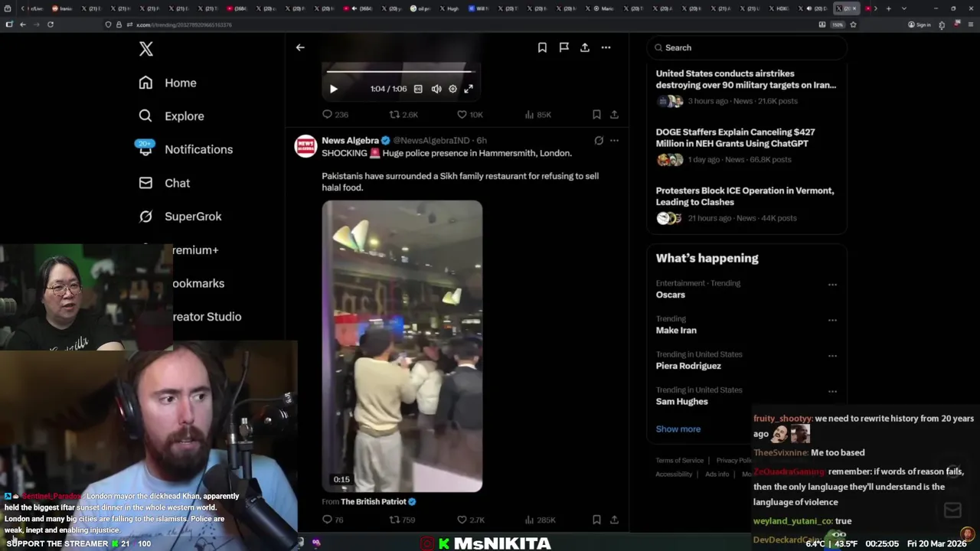
Task: Open Accessibility footer link
Action: click(674, 474)
